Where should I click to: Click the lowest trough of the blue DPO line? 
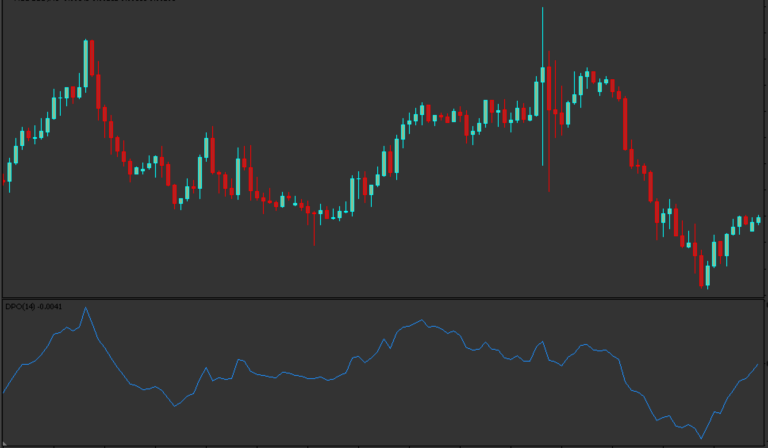[701, 438]
